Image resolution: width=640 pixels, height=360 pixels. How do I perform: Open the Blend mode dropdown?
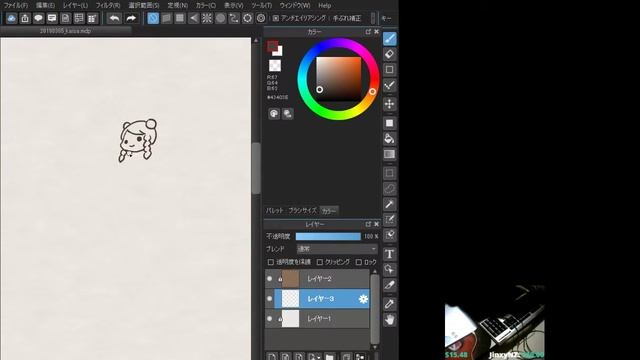click(337, 249)
